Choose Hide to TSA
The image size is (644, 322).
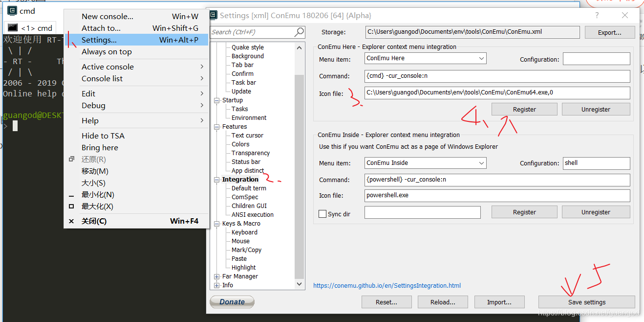(x=136, y=136)
